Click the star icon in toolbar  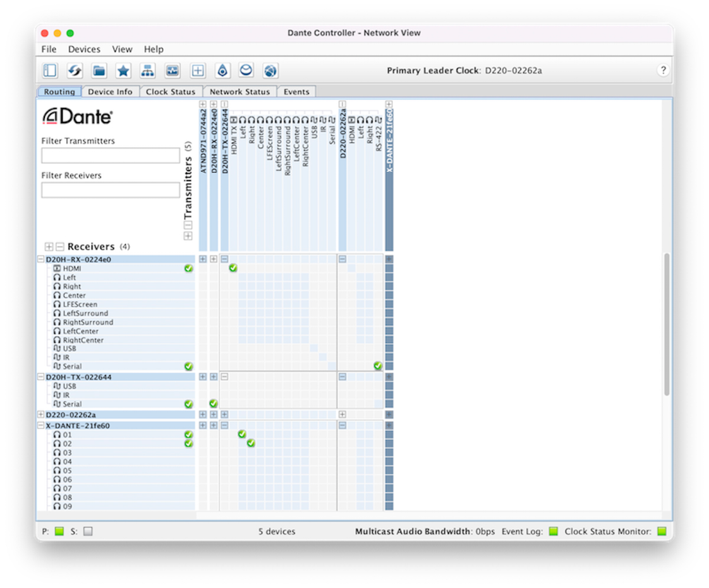pyautogui.click(x=123, y=71)
